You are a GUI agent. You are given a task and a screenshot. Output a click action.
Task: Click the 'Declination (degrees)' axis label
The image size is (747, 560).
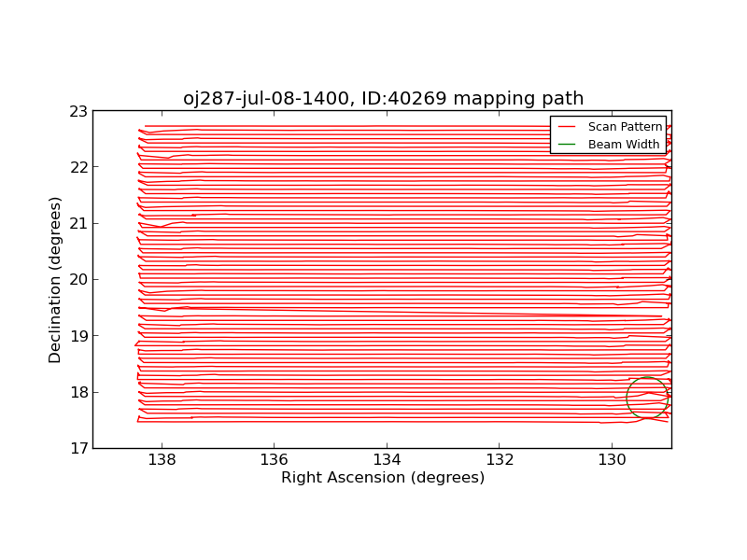[55, 280]
